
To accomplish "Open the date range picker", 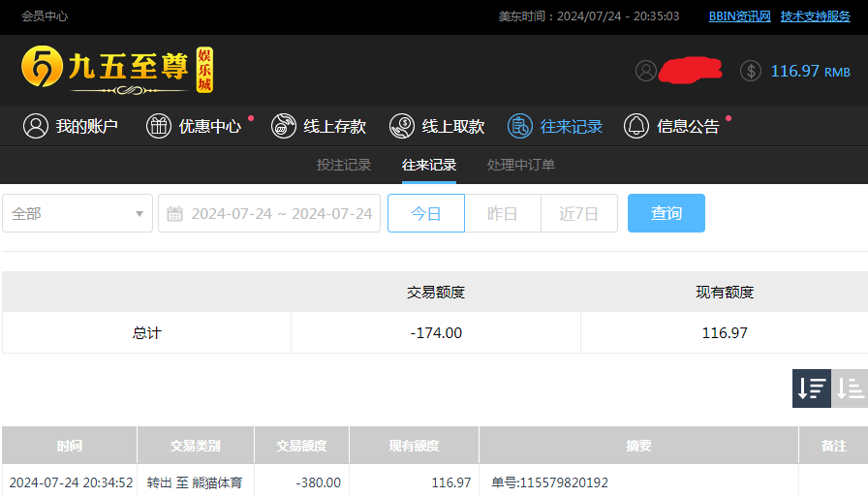I will pos(269,213).
